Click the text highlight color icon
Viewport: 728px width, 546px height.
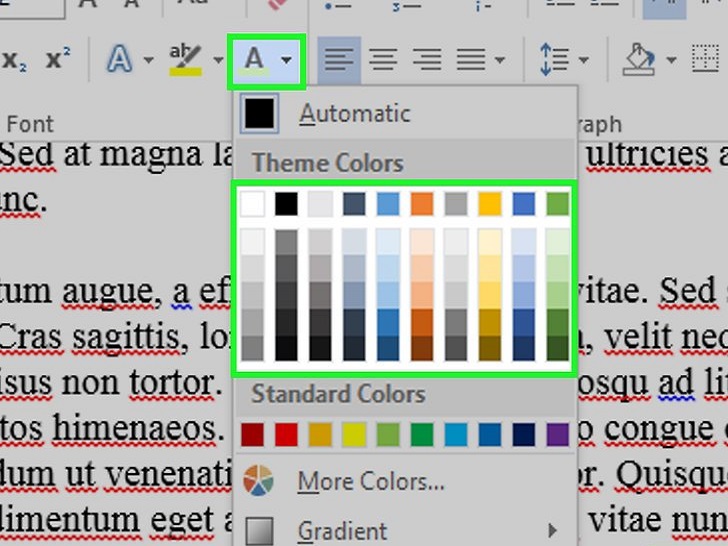tap(185, 61)
